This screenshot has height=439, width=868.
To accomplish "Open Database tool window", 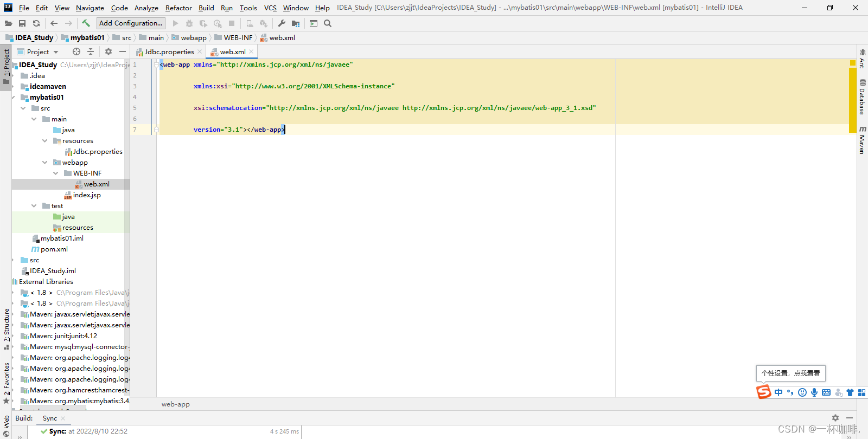I will (x=862, y=97).
